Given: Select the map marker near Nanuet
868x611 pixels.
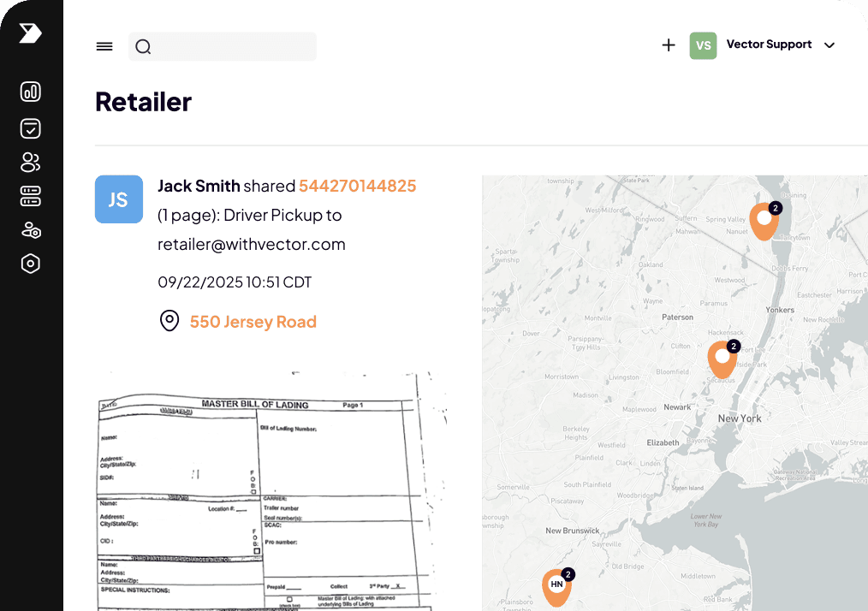Looking at the screenshot, I should [764, 220].
